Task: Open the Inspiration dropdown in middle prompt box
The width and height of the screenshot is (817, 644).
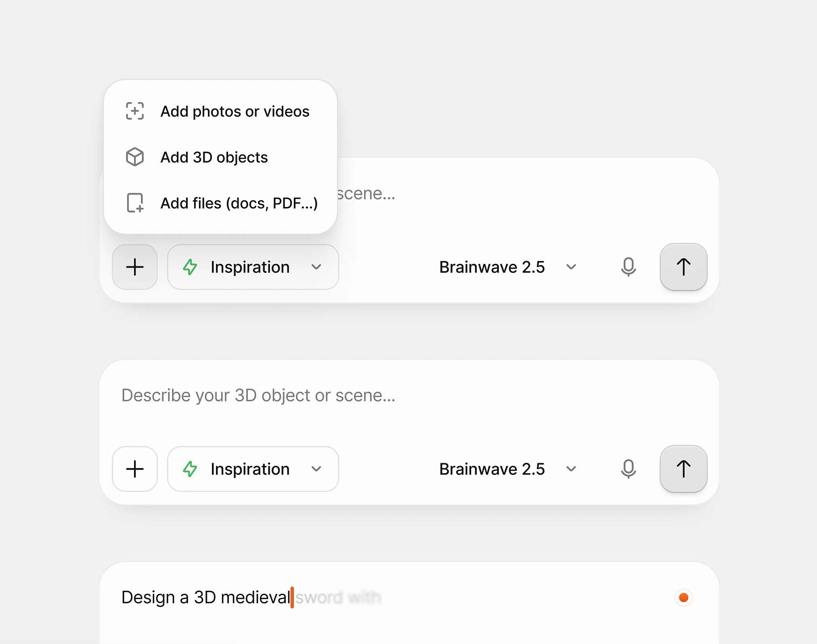Action: (253, 469)
